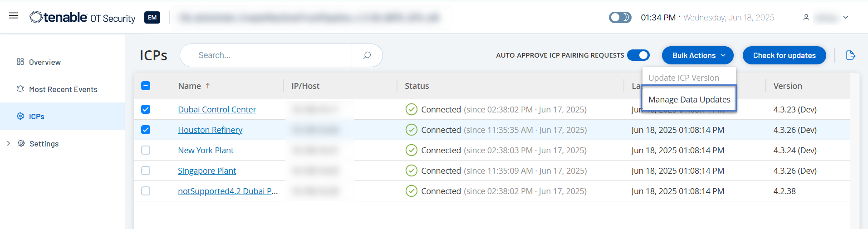Click the Most Recent Events bell icon
The image size is (868, 229).
pos(20,89)
